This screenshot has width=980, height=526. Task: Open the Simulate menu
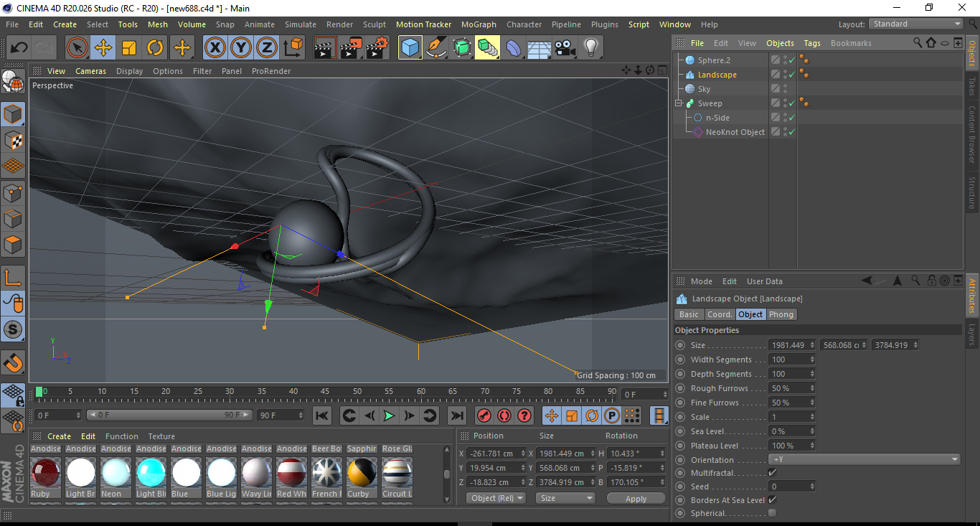pyautogui.click(x=300, y=24)
